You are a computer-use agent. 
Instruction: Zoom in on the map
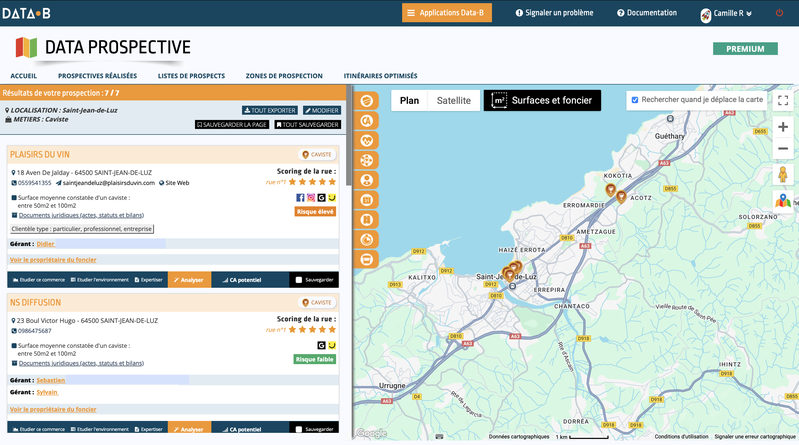pyautogui.click(x=783, y=127)
